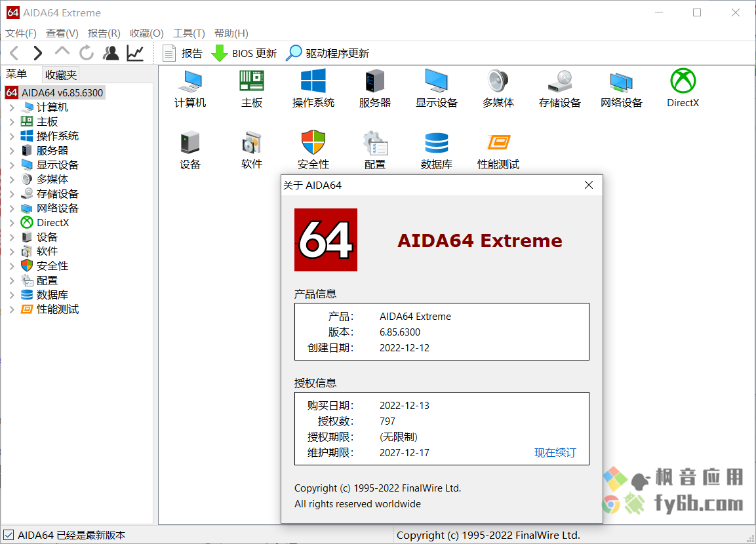Click the refresh toolbar icon
This screenshot has height=544, width=756.
pos(87,53)
